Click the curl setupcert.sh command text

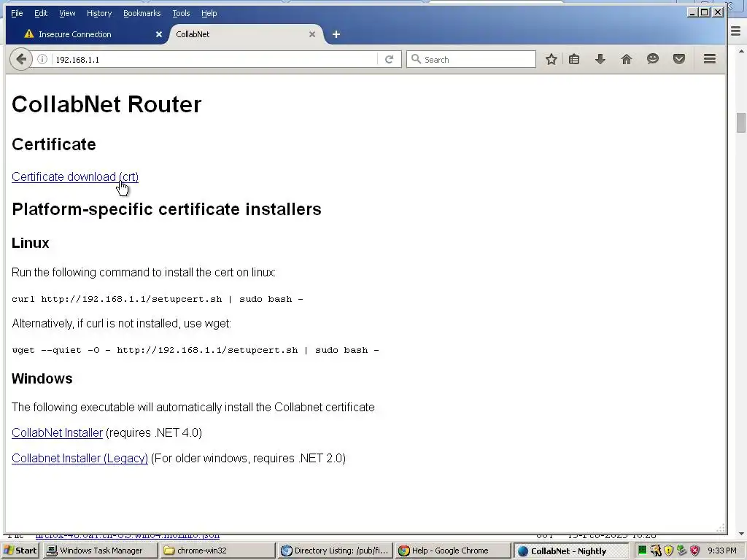point(158,299)
